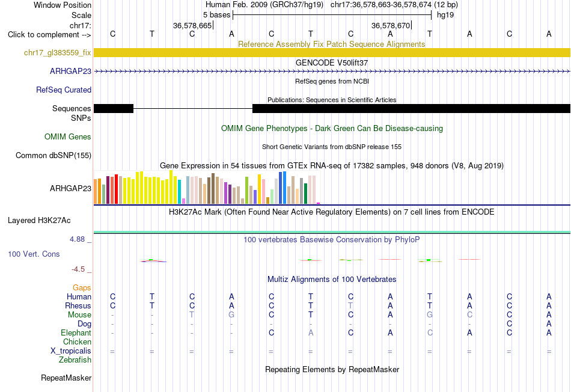
Task: Select the Common dbSNP(155) label
Action: pyautogui.click(x=53, y=155)
